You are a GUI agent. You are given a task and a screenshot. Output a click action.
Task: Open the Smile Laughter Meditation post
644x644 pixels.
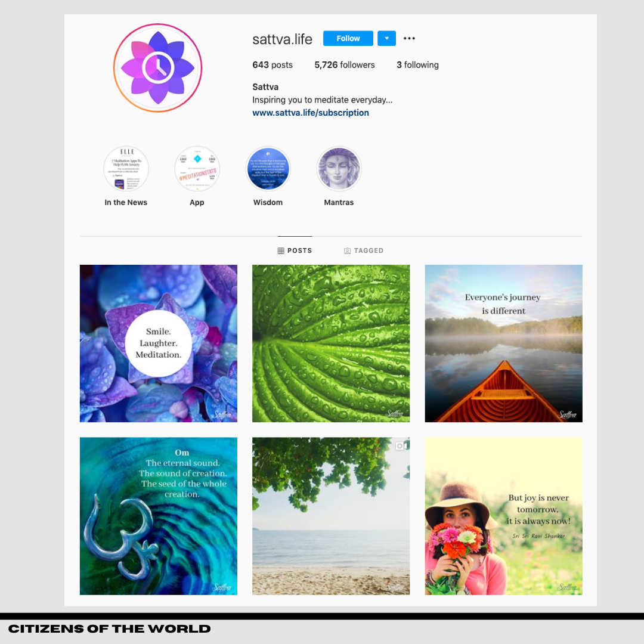[x=159, y=343]
